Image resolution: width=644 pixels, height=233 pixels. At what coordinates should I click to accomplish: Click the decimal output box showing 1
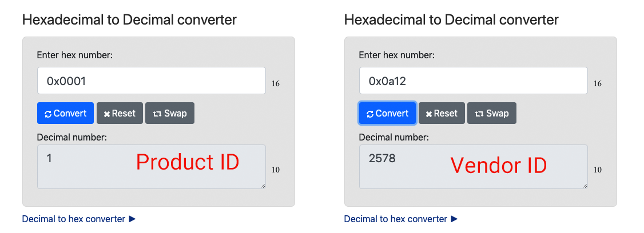152,167
